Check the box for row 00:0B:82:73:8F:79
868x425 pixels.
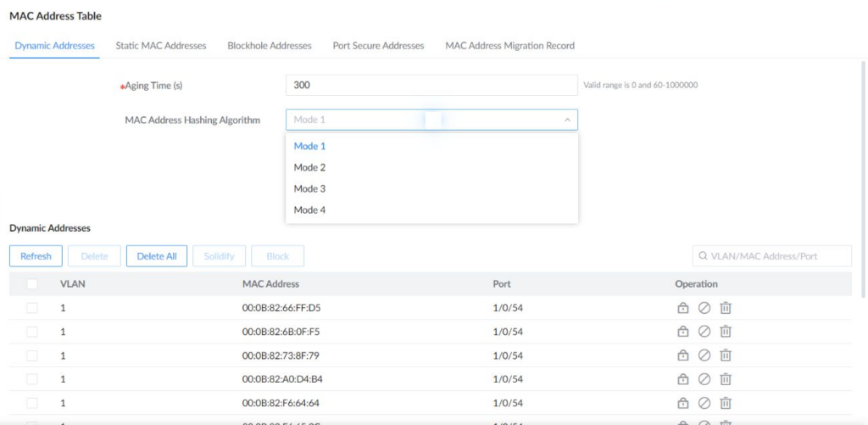coord(32,355)
